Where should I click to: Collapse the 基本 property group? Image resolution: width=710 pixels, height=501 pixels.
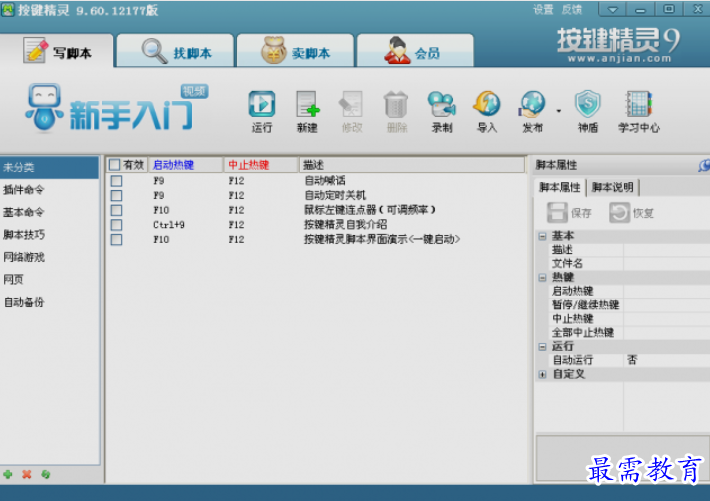542,236
